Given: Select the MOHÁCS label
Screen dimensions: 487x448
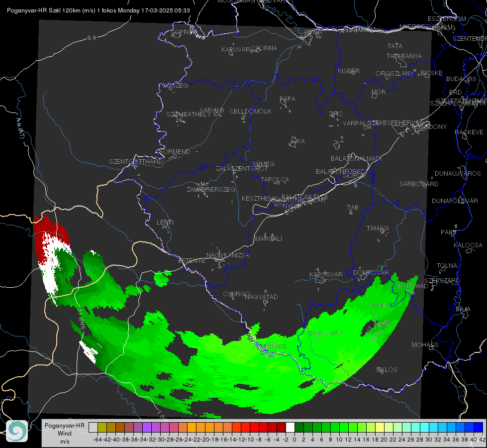Looking at the screenshot, I should (425, 345).
